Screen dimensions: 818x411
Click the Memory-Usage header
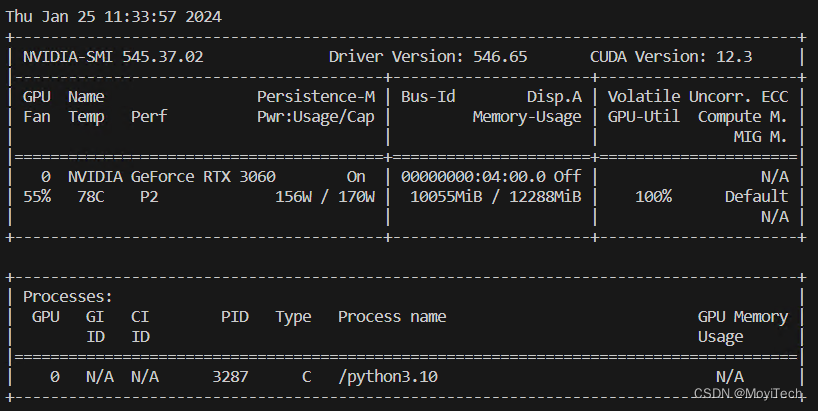click(x=527, y=117)
